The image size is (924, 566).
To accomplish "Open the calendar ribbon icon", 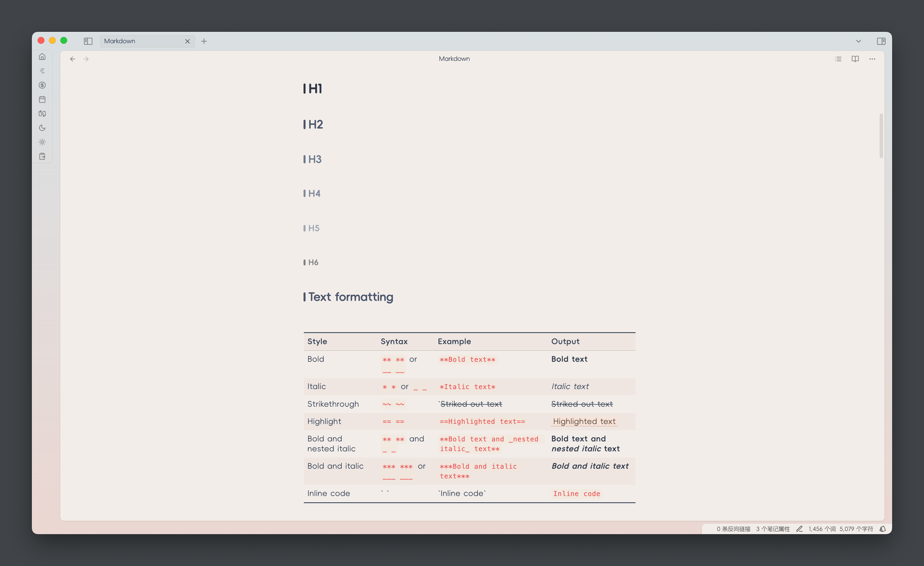I will coord(42,99).
